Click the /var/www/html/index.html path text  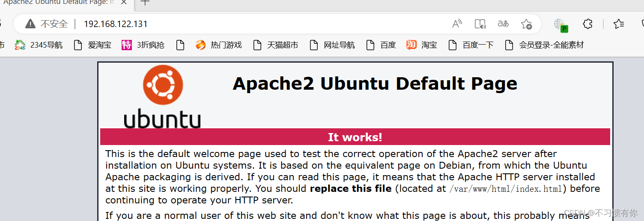505,189
